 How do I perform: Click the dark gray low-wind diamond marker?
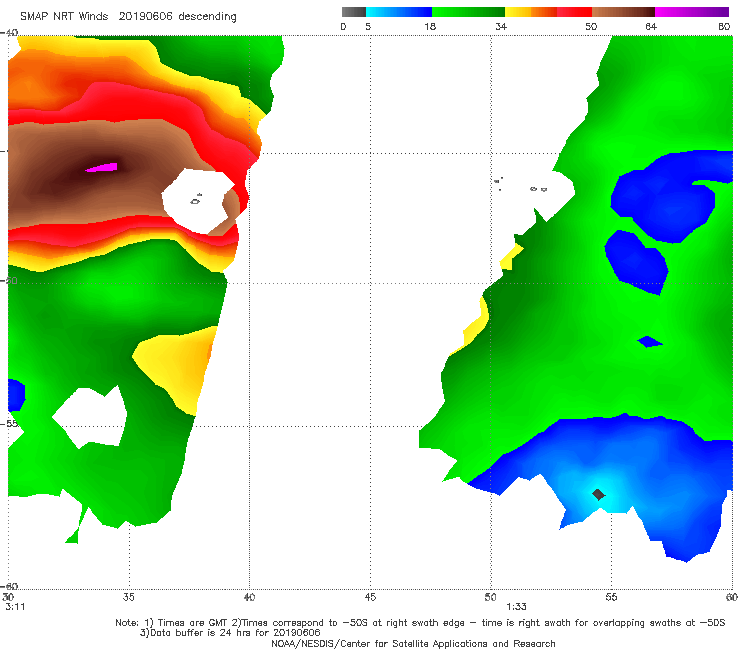[x=598, y=494]
